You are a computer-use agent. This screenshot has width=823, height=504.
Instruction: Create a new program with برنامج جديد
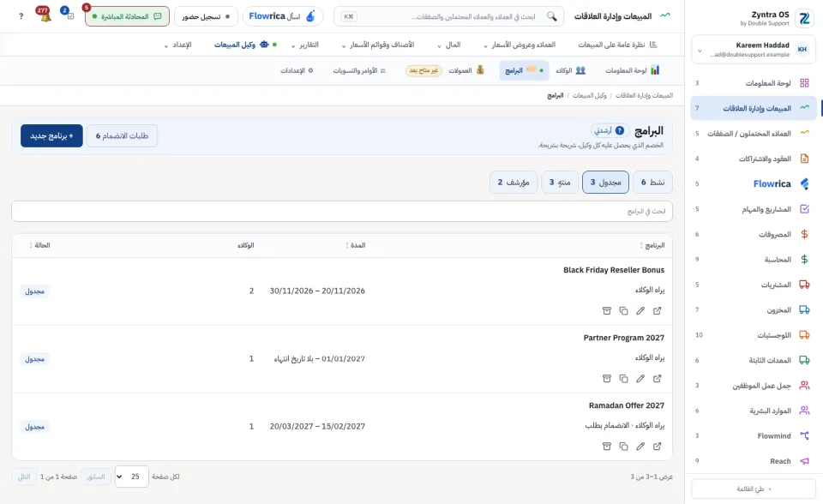pos(52,136)
